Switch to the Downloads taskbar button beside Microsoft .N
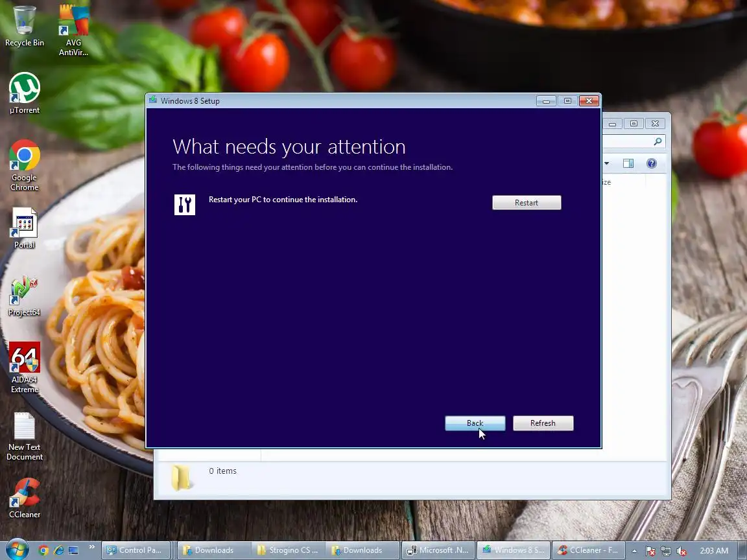Image resolution: width=747 pixels, height=560 pixels. pos(362,550)
